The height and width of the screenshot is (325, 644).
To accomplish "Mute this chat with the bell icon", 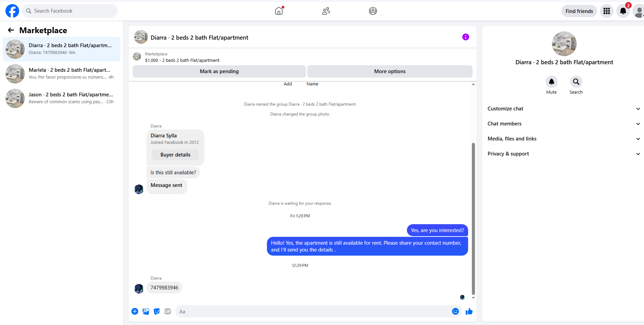I will (x=552, y=82).
